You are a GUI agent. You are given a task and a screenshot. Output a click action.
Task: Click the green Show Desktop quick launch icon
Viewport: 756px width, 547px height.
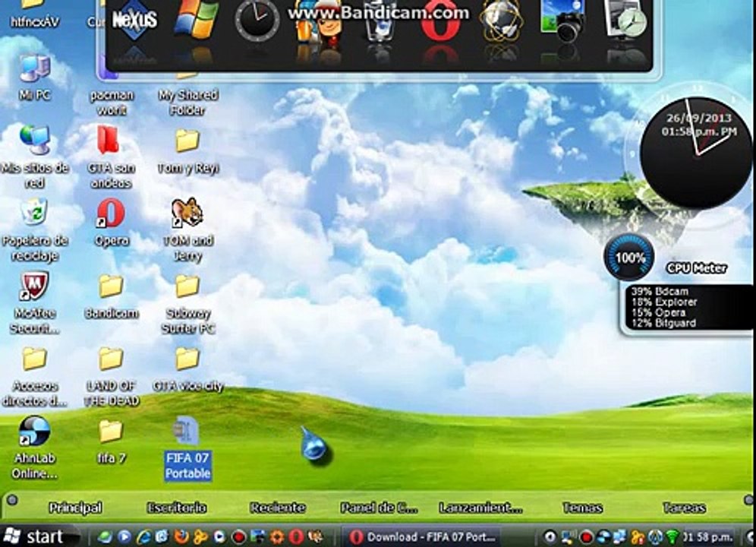click(x=105, y=537)
